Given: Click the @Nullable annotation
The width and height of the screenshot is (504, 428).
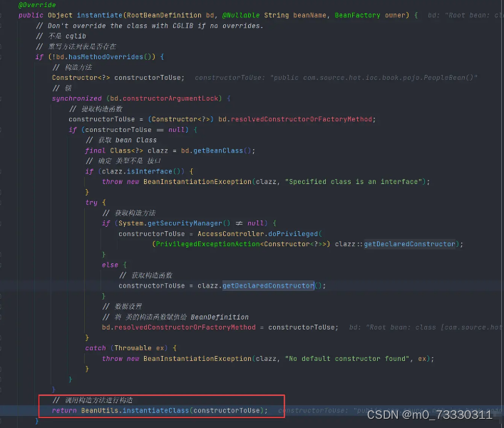Looking at the screenshot, I should click(241, 15).
